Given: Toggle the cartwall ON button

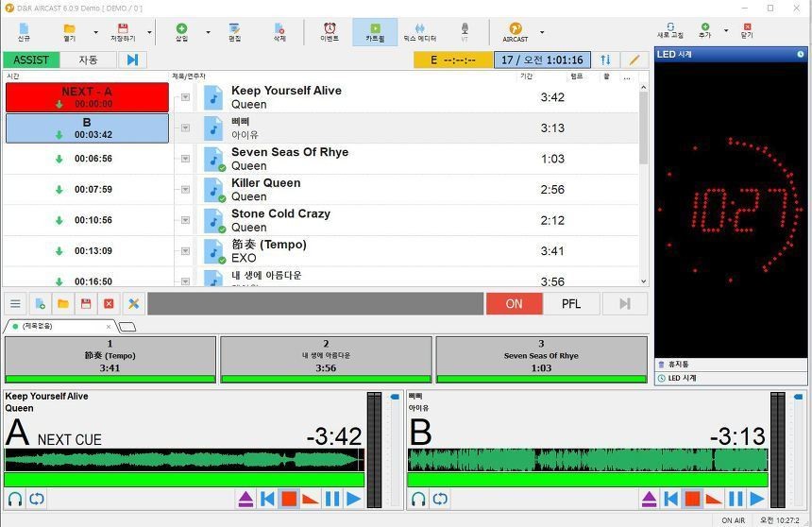Looking at the screenshot, I should [515, 304].
